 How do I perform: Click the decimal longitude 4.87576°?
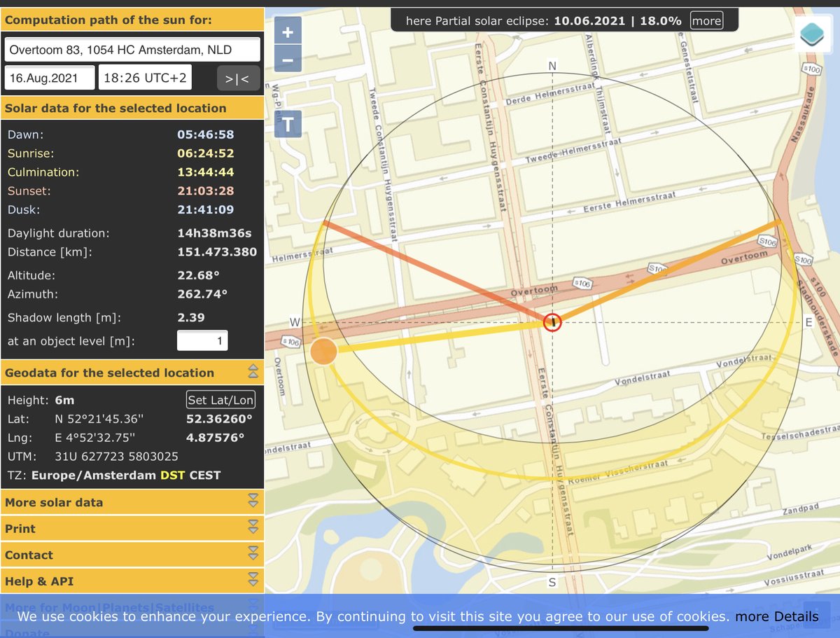[x=215, y=438]
